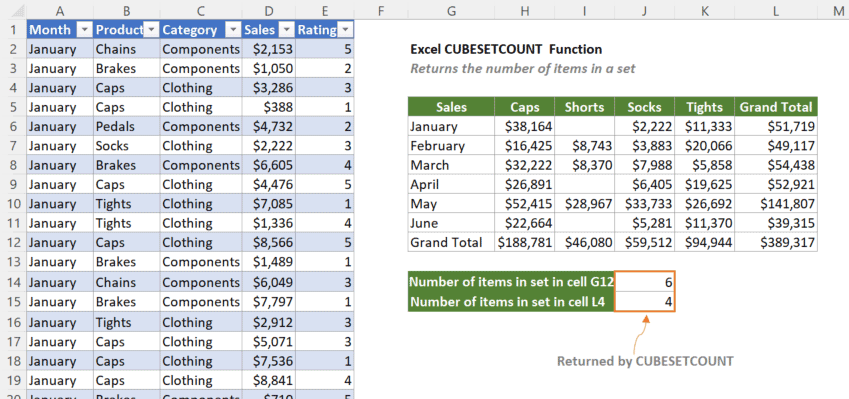Open the Rating column filter dropdown

(x=345, y=30)
